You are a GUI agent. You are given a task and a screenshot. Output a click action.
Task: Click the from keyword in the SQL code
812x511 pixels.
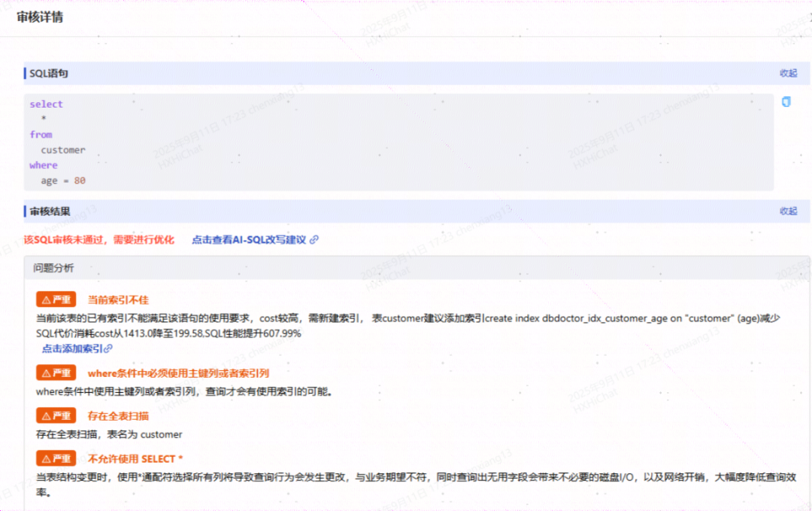[41, 135]
